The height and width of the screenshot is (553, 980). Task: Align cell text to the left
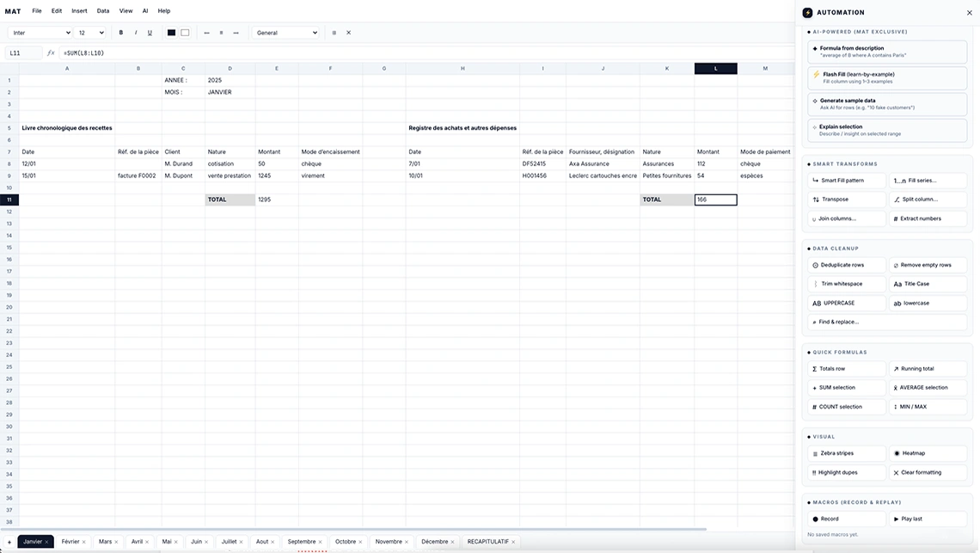(207, 33)
